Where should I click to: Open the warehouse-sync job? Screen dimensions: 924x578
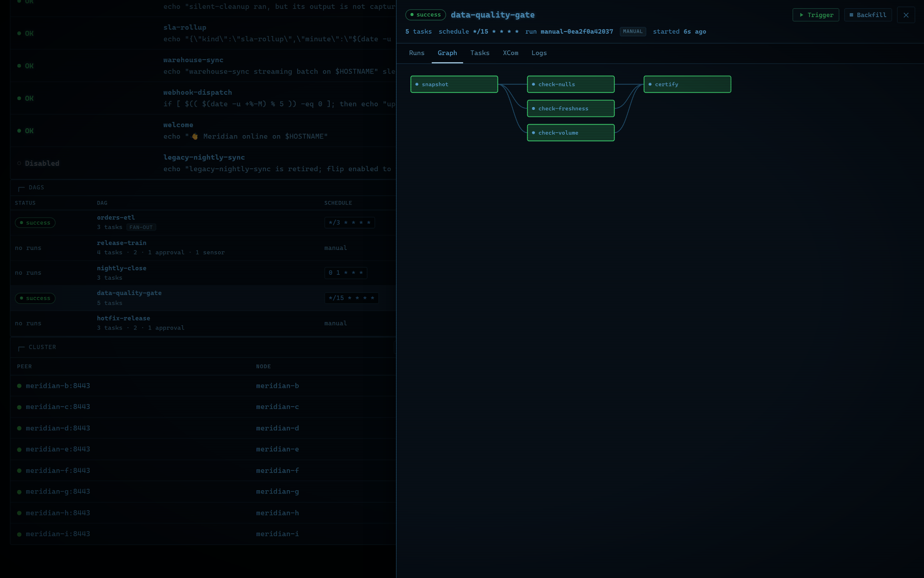click(193, 60)
